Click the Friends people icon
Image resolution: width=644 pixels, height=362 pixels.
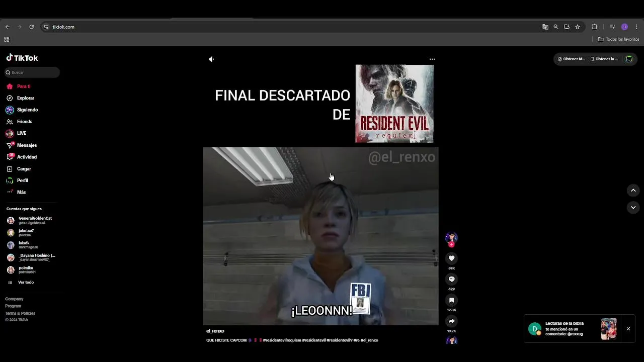tap(10, 122)
